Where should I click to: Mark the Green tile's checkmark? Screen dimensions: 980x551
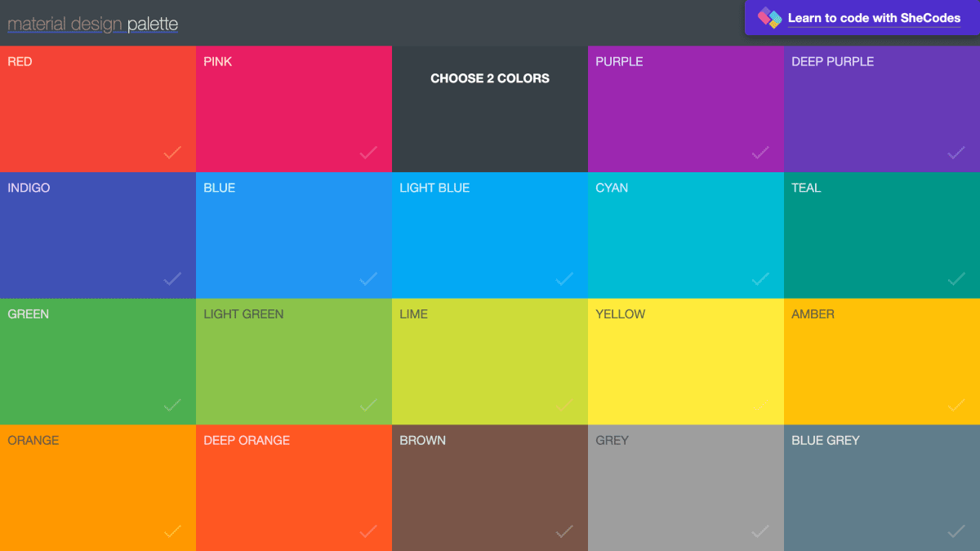[172, 406]
